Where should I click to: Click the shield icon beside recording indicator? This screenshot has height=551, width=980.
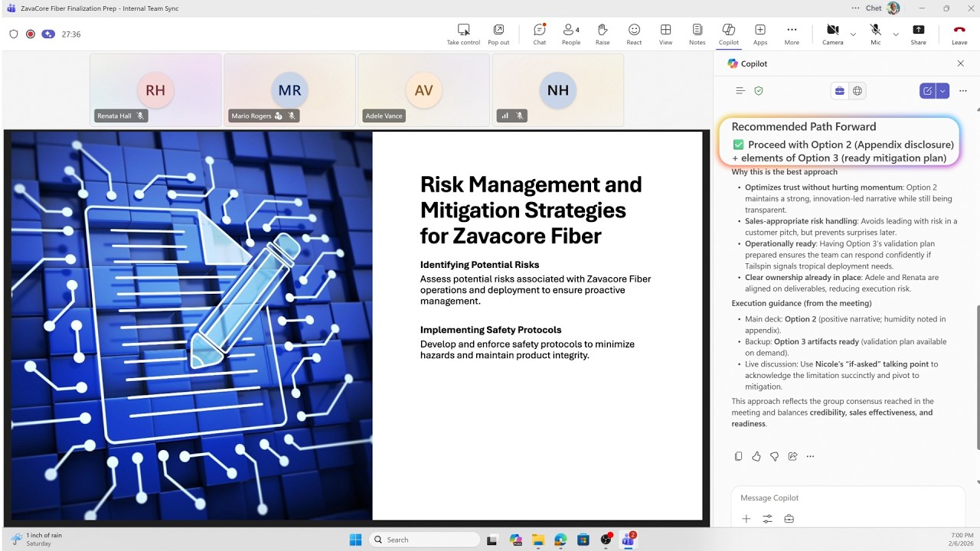pos(14,34)
